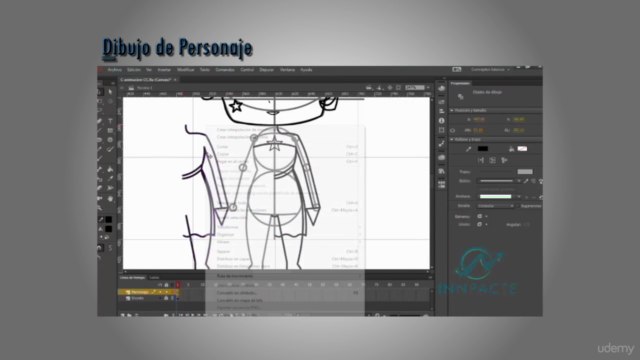
Task: Toggle visibility dot of Personaje layer
Action: click(x=160, y=292)
